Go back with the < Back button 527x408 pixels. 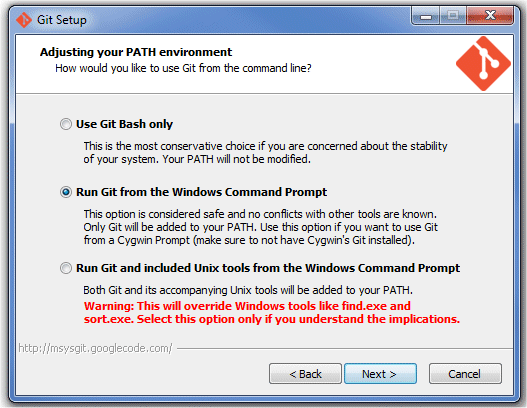click(305, 373)
